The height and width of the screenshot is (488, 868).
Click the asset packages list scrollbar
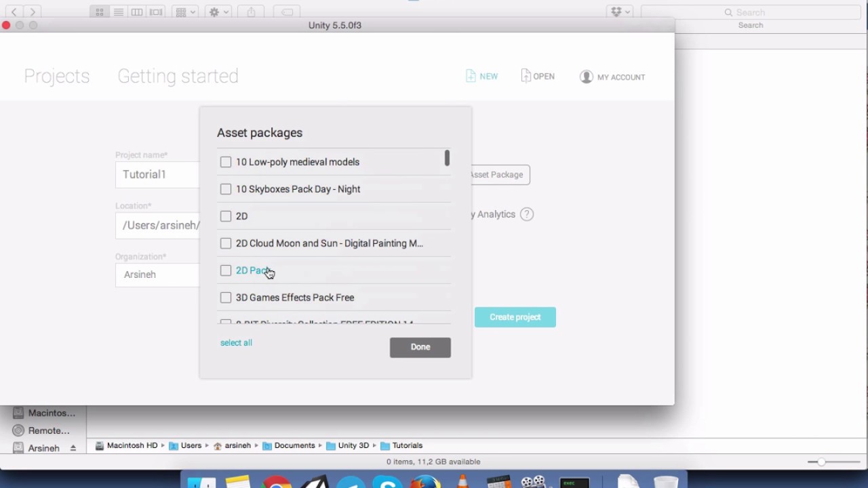(447, 158)
